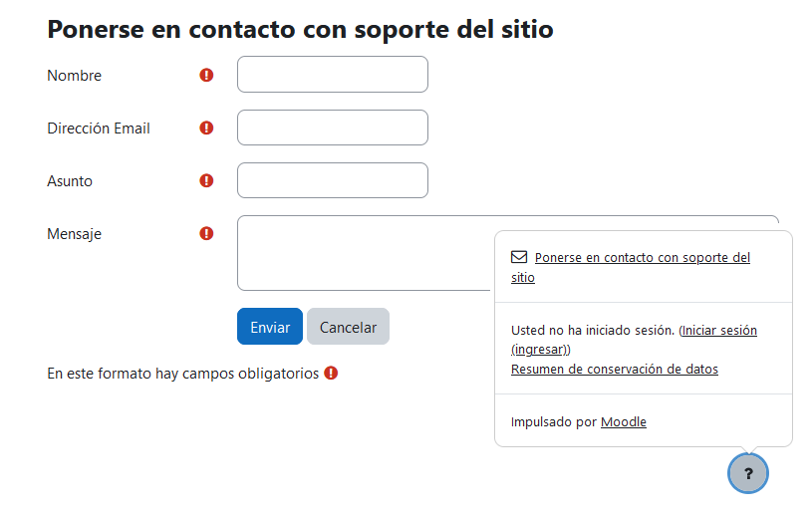
Task: Focus the Nombre text field
Action: [x=332, y=75]
